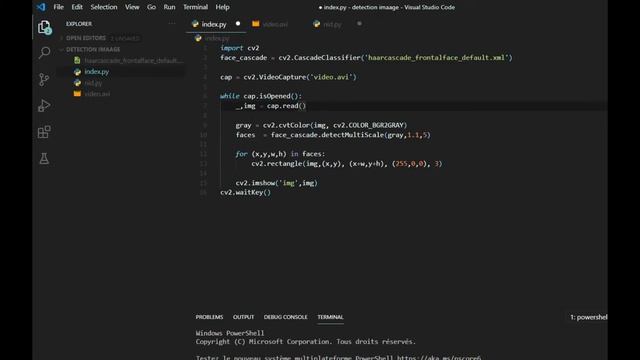Click the 'for (x,y,w,h) in faces:' line
The image size is (640, 360).
coord(280,154)
